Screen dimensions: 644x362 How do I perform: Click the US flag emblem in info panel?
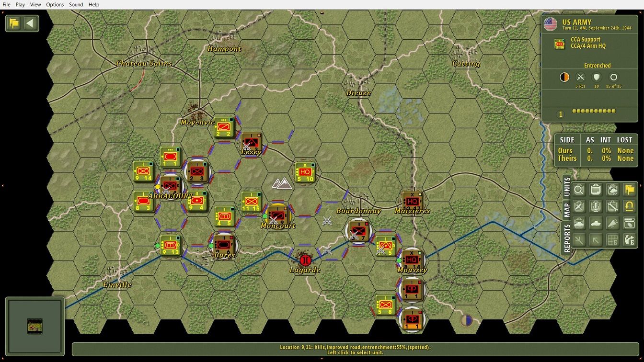[550, 23]
